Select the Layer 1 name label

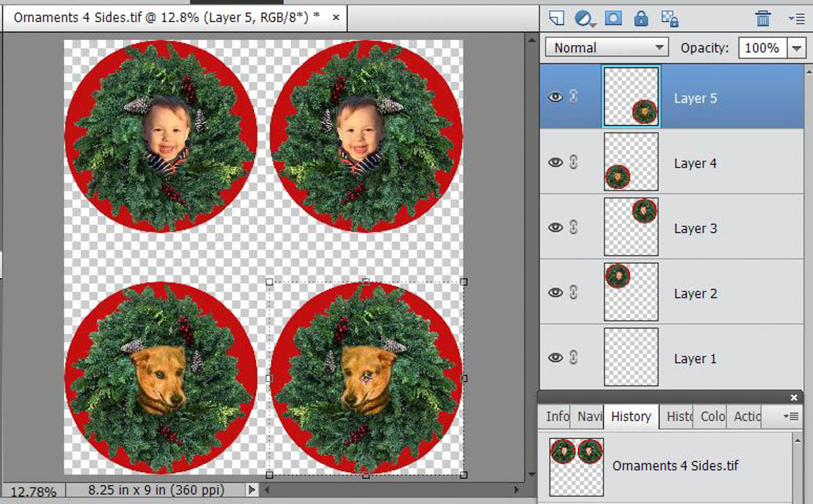(695, 359)
